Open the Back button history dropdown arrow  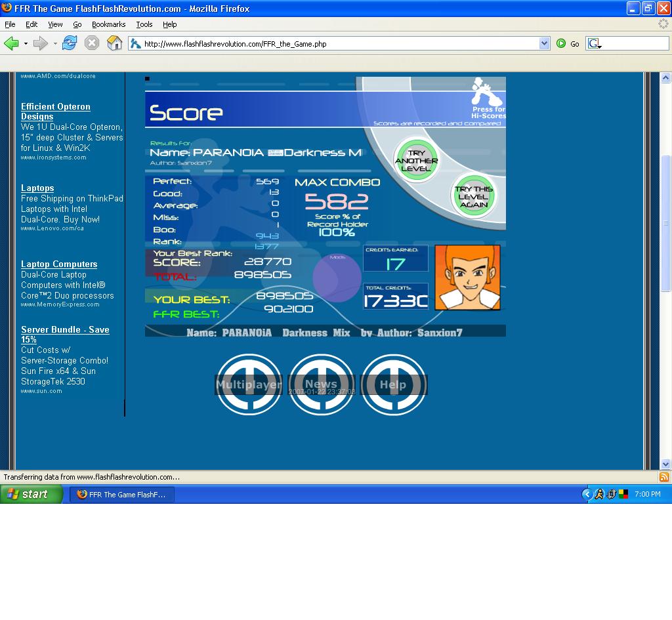point(26,44)
